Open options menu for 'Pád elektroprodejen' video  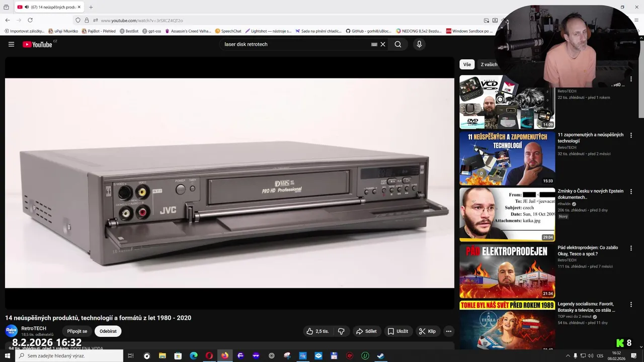pos(631,248)
